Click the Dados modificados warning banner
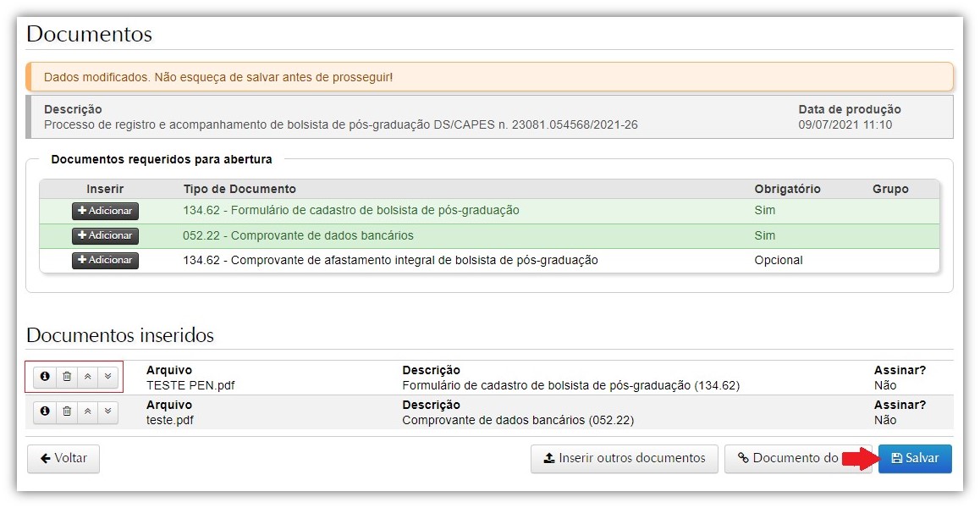This screenshot has width=980, height=508. (x=489, y=77)
